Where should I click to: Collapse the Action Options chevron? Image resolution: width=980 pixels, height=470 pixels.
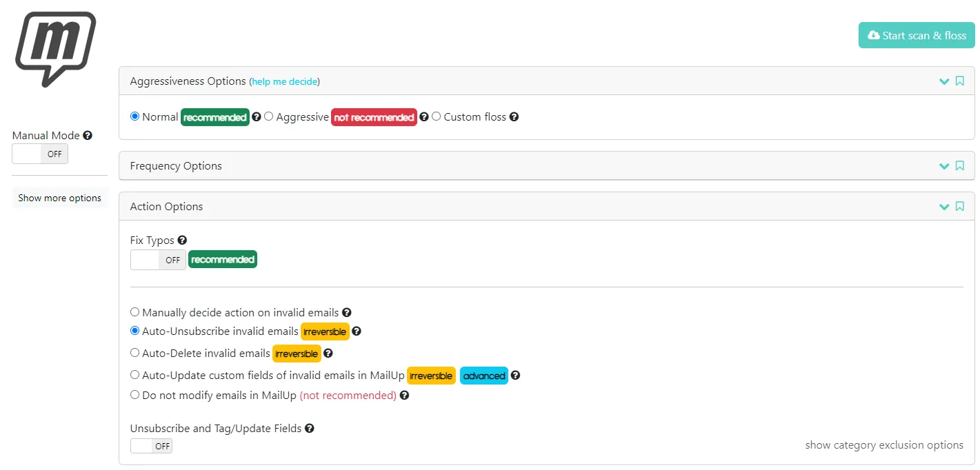(944, 207)
